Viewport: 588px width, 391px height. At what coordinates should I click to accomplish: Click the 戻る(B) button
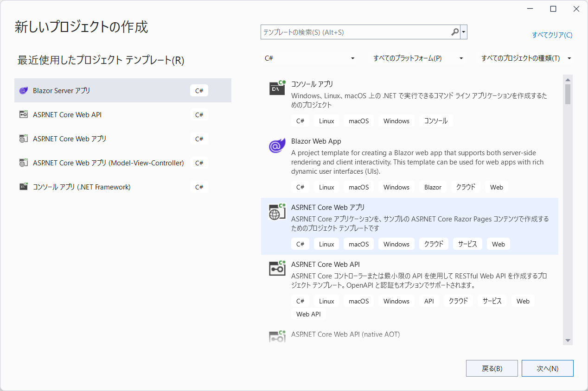492,369
